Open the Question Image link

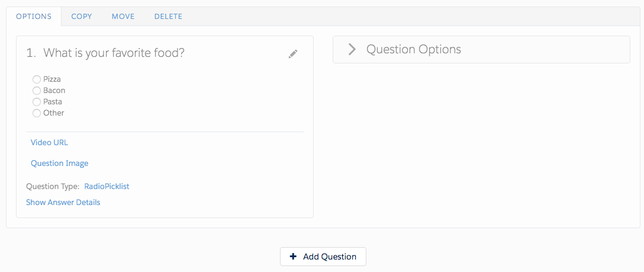point(59,163)
